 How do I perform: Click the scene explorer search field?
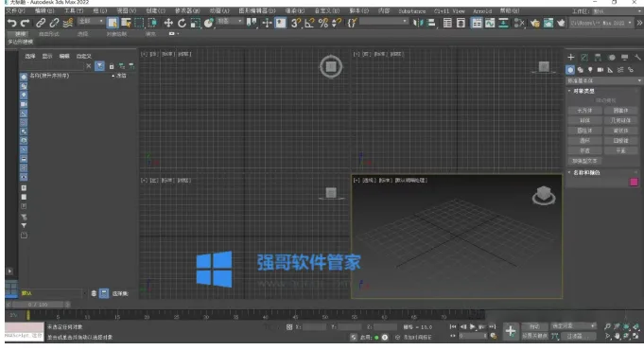click(x=52, y=65)
